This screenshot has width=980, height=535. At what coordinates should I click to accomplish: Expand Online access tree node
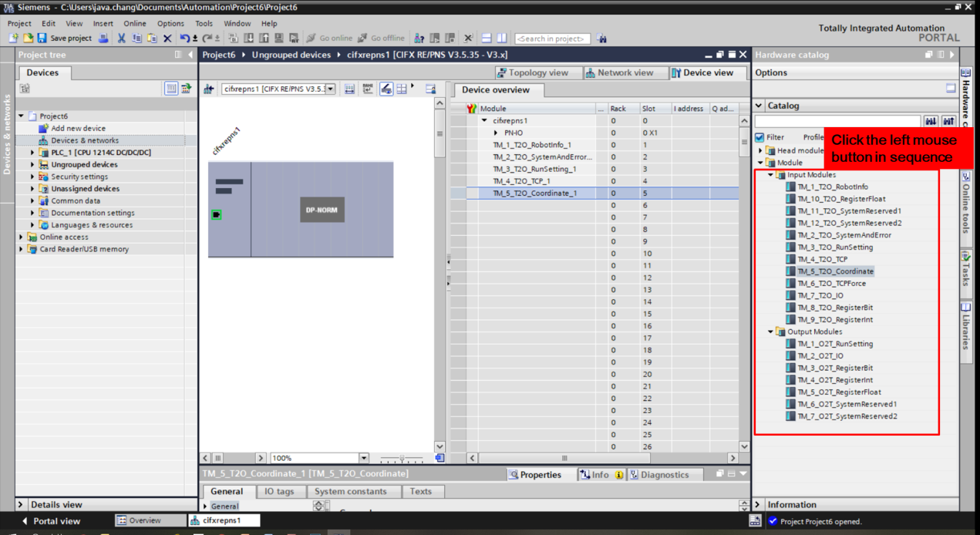22,237
